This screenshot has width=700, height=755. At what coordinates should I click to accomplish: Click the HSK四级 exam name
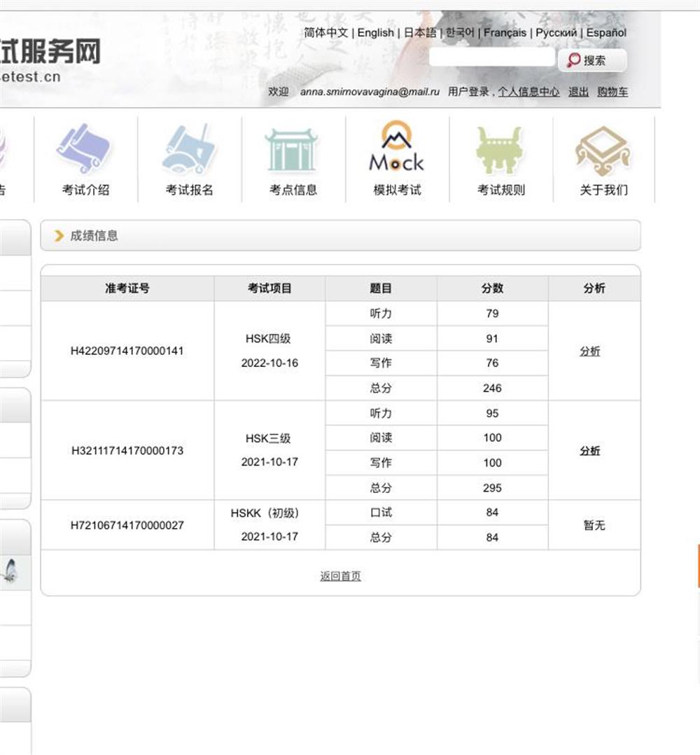pyautogui.click(x=269, y=338)
